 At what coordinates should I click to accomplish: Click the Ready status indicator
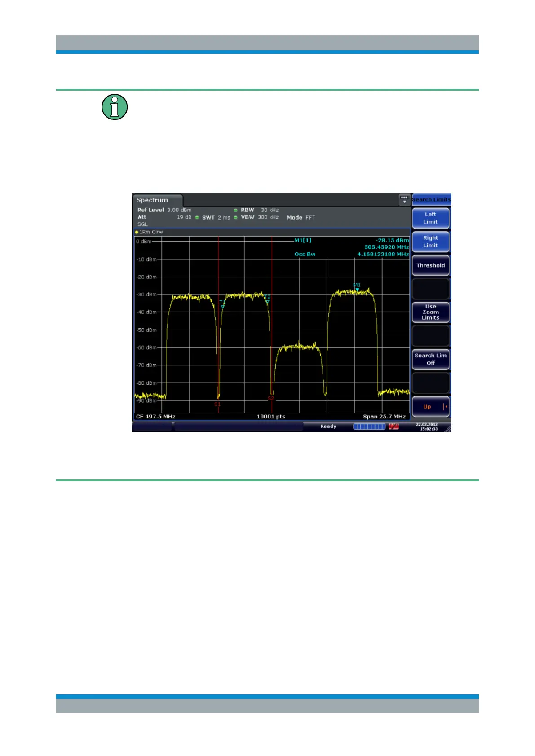328,426
